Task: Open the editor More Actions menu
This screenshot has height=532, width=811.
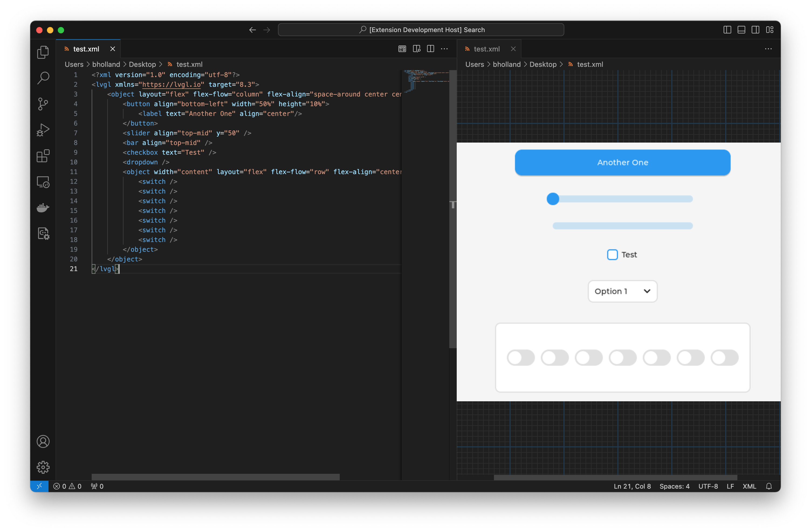Action: pyautogui.click(x=444, y=49)
